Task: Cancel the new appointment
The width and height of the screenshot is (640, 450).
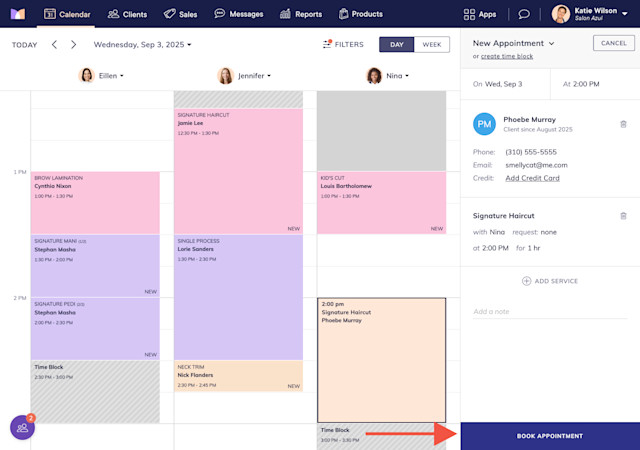Action: 613,43
